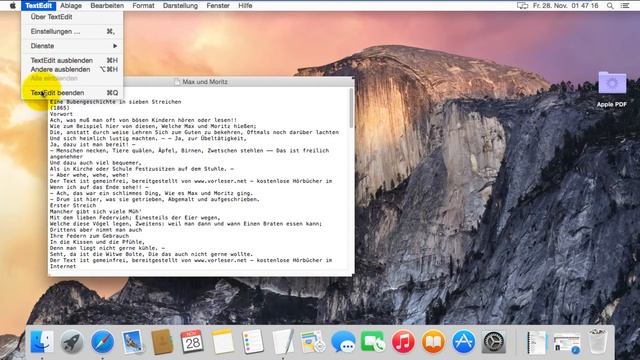Viewport: 640px width, 360px height.
Task: Click 'Und dazu auch viel bequemer,' line
Action: pos(96,162)
